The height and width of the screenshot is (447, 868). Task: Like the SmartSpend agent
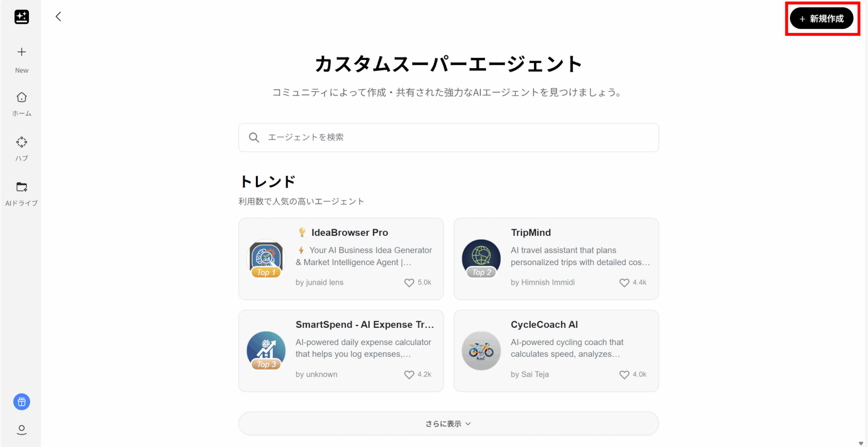click(409, 374)
